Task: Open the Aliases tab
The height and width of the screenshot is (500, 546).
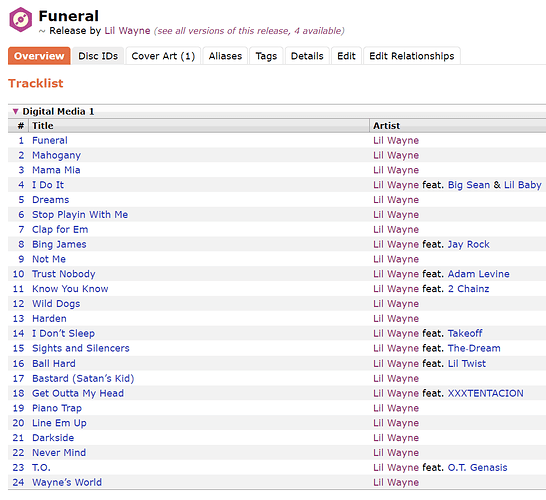Action: pos(225,56)
